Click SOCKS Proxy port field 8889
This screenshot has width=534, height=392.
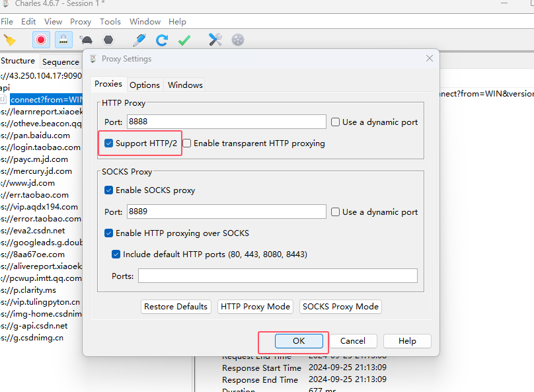point(227,212)
